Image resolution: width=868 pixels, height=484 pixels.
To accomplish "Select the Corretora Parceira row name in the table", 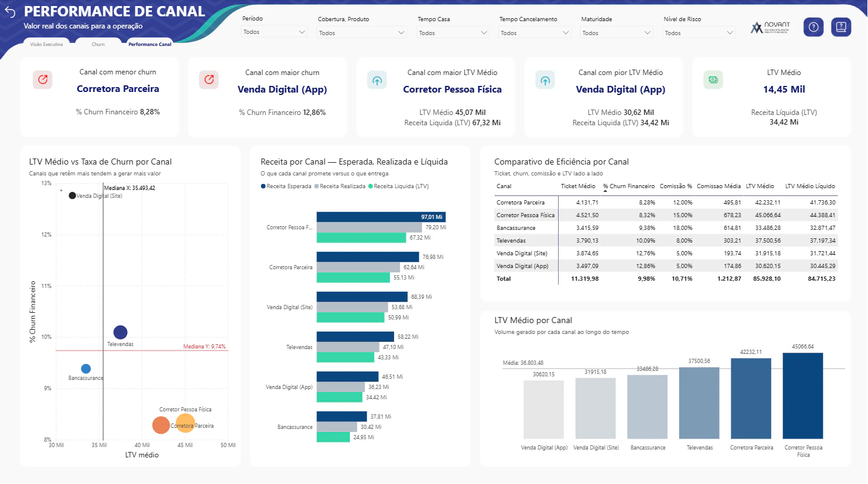I will 521,203.
